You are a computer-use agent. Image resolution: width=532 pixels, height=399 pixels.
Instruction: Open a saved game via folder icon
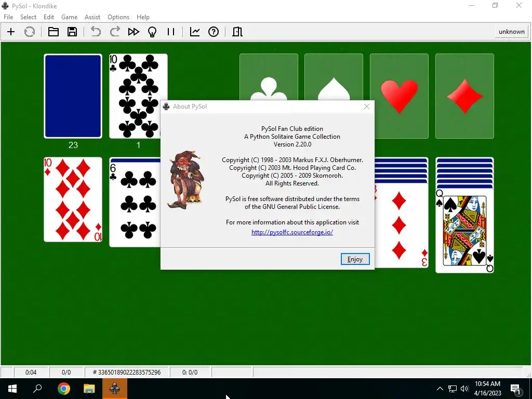tap(54, 32)
